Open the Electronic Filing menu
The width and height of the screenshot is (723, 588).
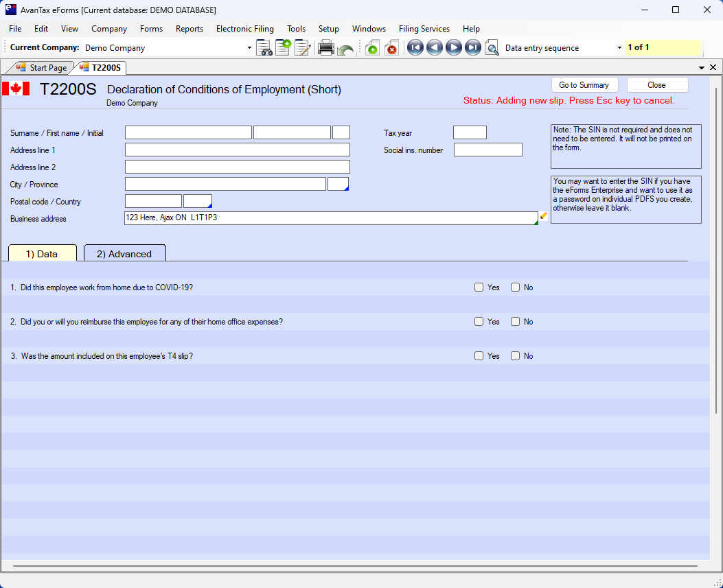click(245, 29)
